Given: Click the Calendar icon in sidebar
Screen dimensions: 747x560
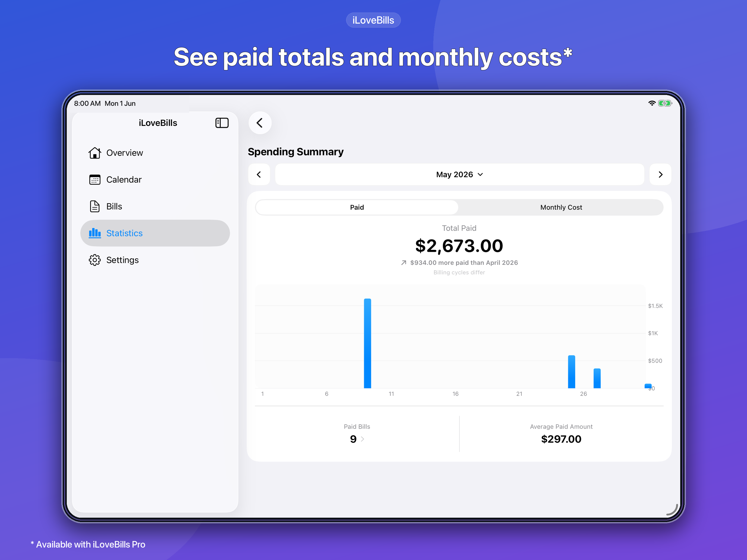Looking at the screenshot, I should click(x=94, y=180).
